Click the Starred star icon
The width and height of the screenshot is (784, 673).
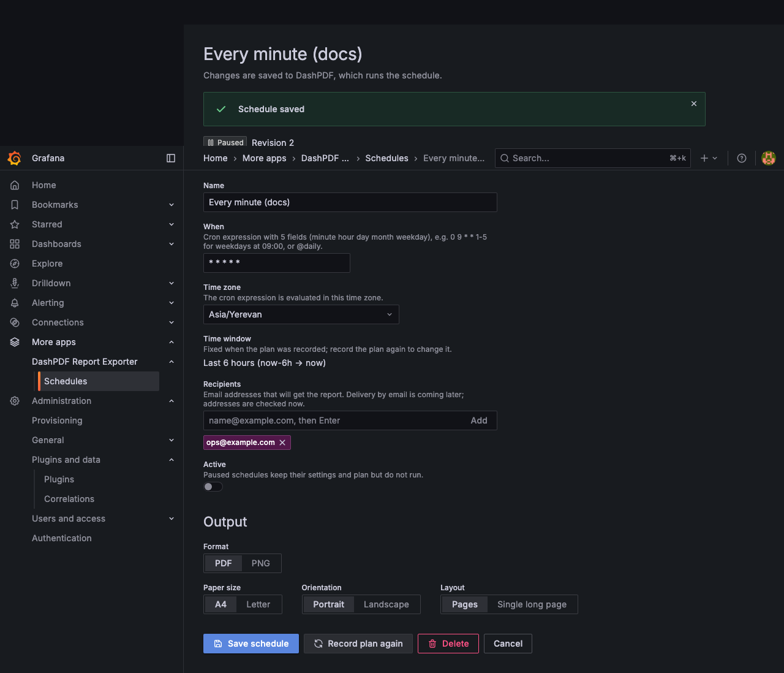click(15, 224)
